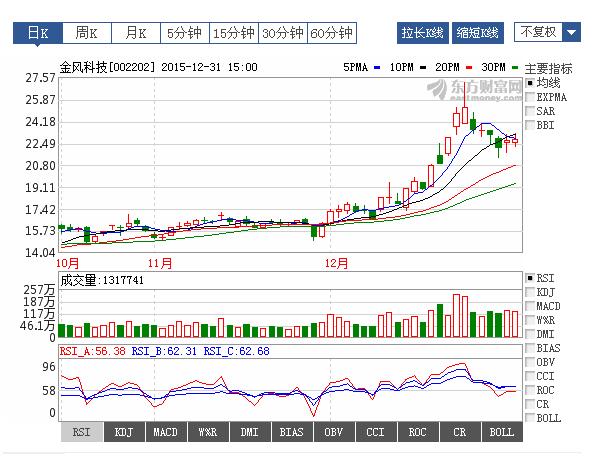
Task: Open the MACD tab at the bottom
Action: [165, 432]
